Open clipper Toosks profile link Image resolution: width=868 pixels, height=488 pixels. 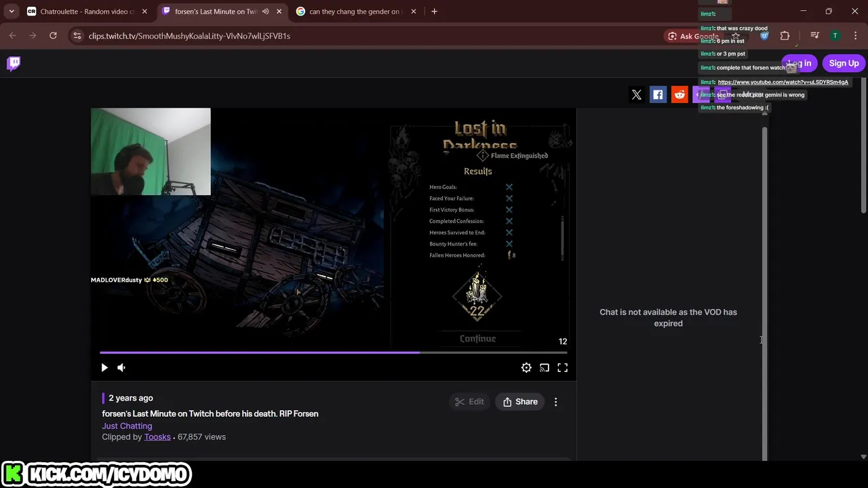point(157,436)
